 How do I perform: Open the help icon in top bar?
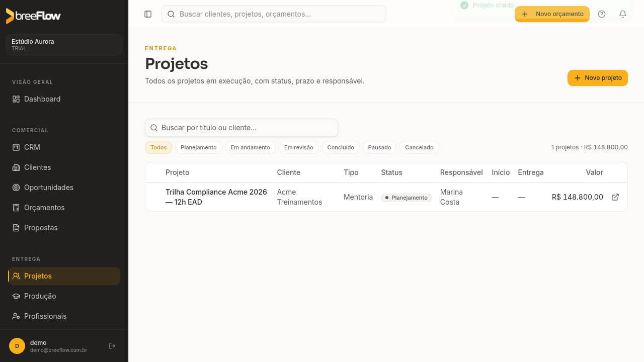pyautogui.click(x=602, y=14)
